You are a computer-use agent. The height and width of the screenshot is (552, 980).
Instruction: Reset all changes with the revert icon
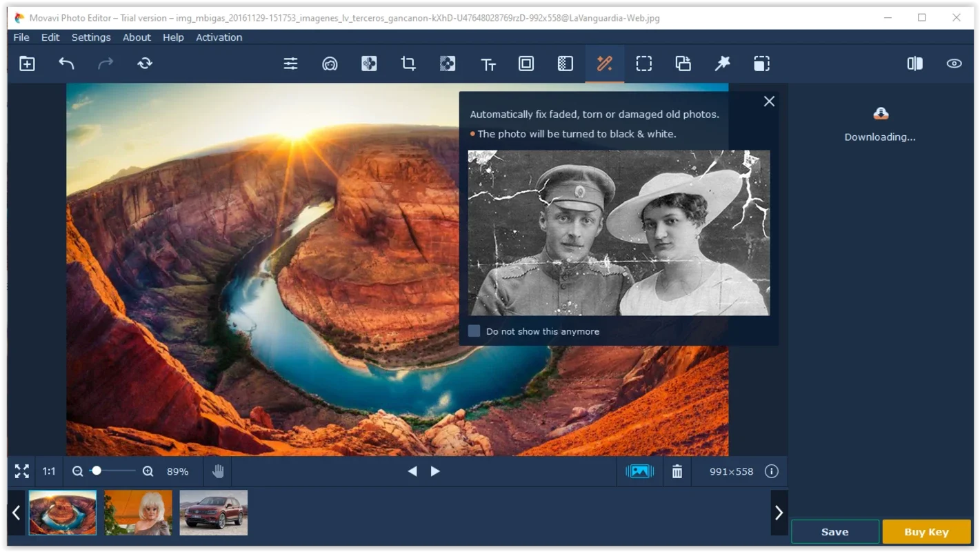(145, 63)
